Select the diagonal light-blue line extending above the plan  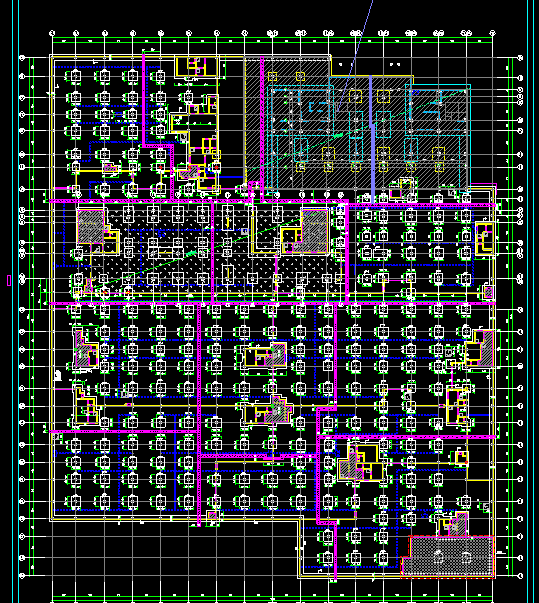pyautogui.click(x=354, y=55)
